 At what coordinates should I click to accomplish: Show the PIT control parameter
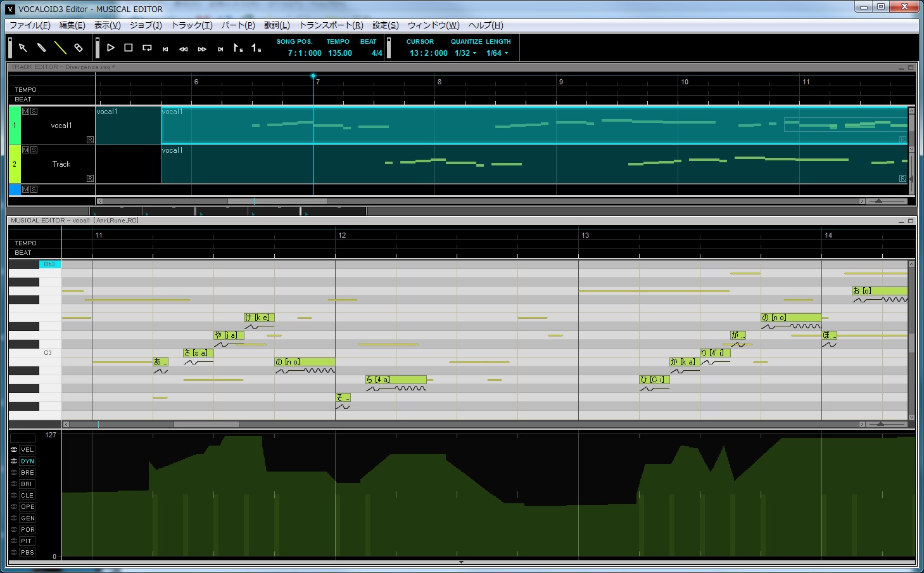(27, 541)
